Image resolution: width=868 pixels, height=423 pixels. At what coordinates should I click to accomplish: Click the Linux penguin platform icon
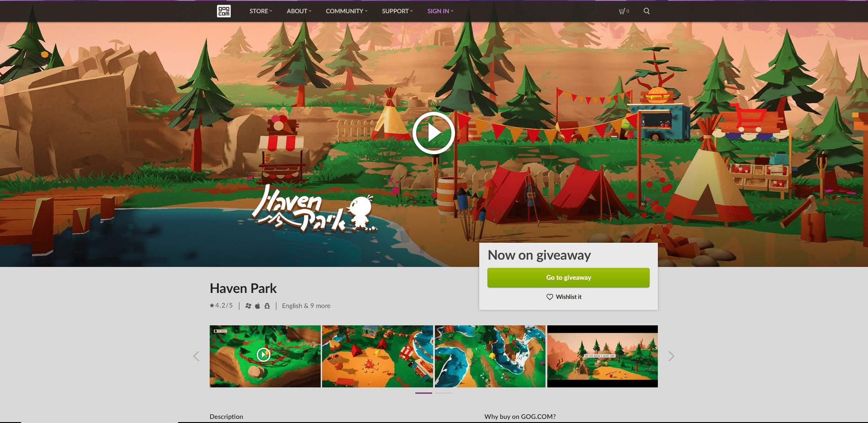tap(267, 306)
